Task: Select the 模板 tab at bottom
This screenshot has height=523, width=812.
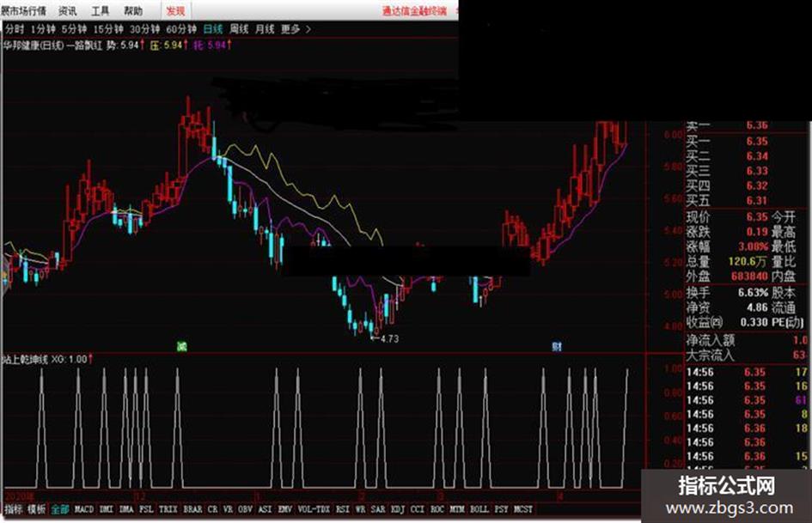Action: (36, 509)
